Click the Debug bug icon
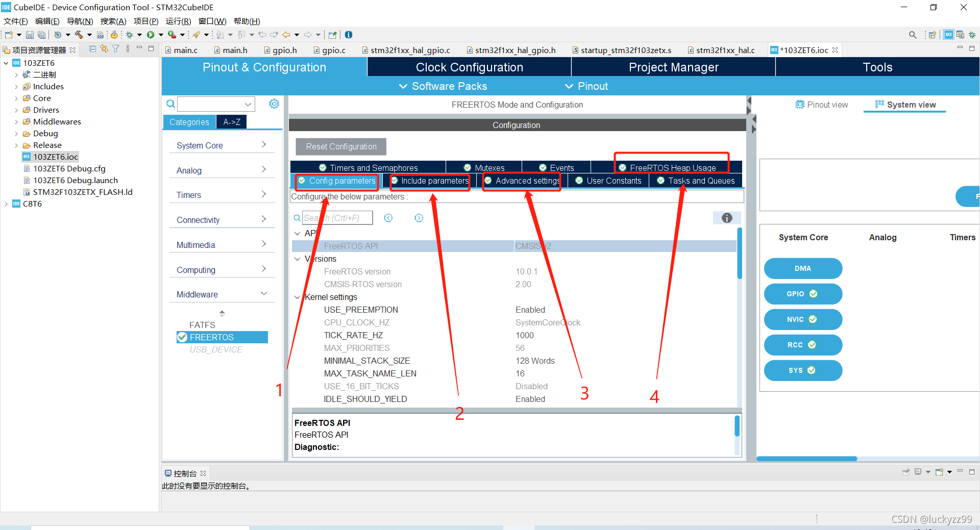This screenshot has width=980, height=530. point(130,35)
